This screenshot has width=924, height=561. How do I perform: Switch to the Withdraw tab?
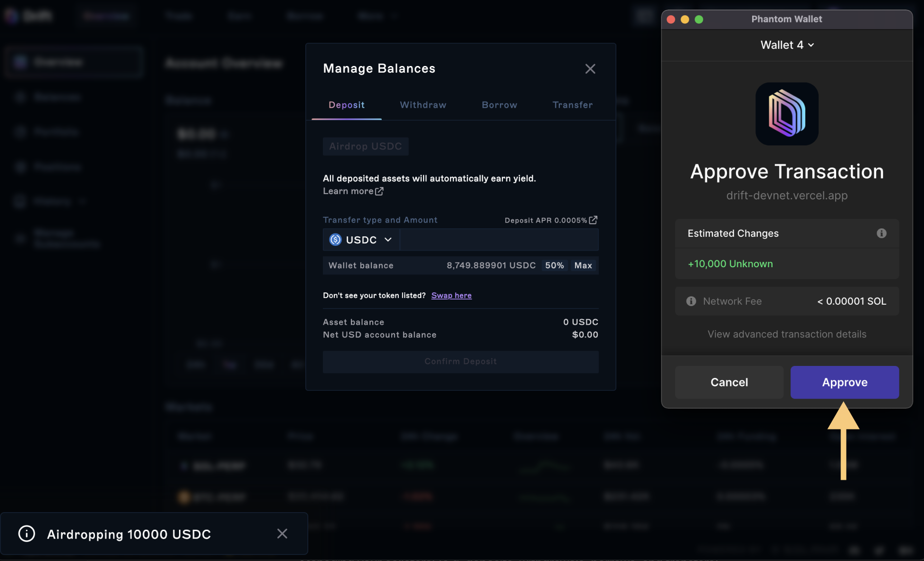point(423,105)
